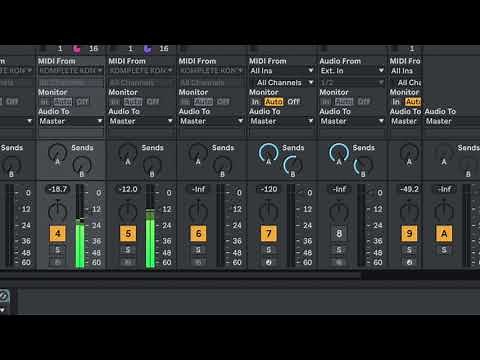The image size is (480, 360).
Task: Open track 5 MIDI From device dropdown
Action: (x=141, y=71)
